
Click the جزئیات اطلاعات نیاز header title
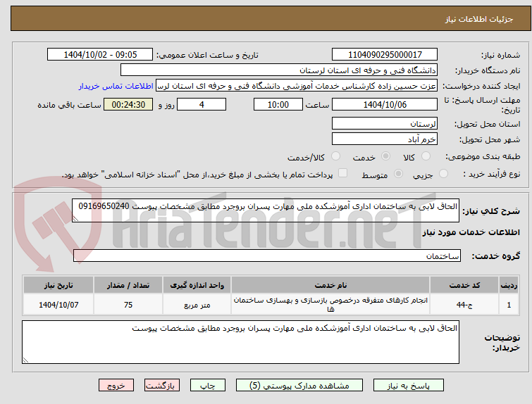click(478, 19)
